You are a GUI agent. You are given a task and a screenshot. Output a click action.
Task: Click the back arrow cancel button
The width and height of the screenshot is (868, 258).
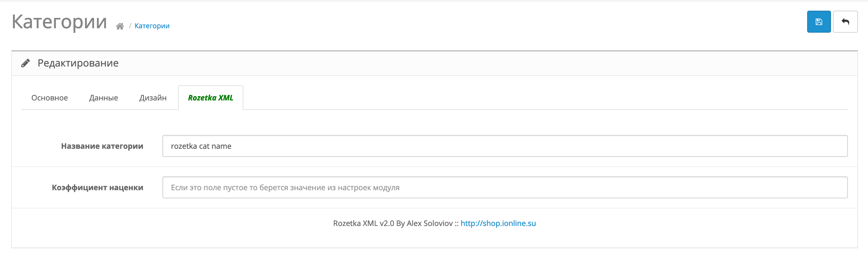(x=845, y=22)
